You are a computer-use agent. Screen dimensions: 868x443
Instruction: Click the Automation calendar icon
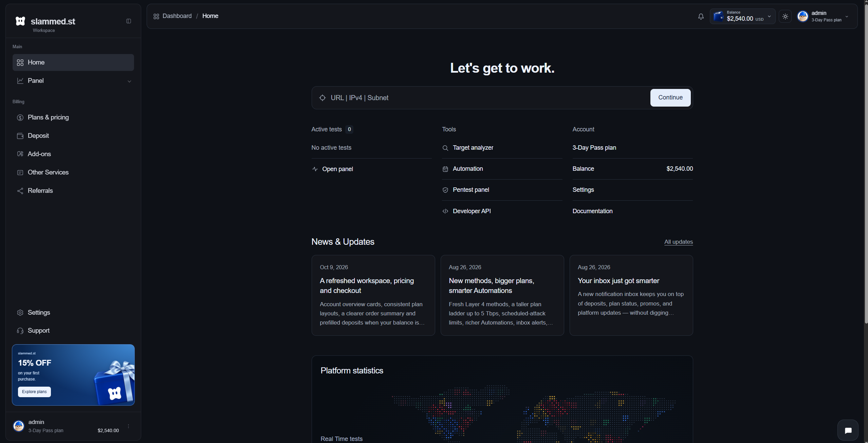coord(445,169)
